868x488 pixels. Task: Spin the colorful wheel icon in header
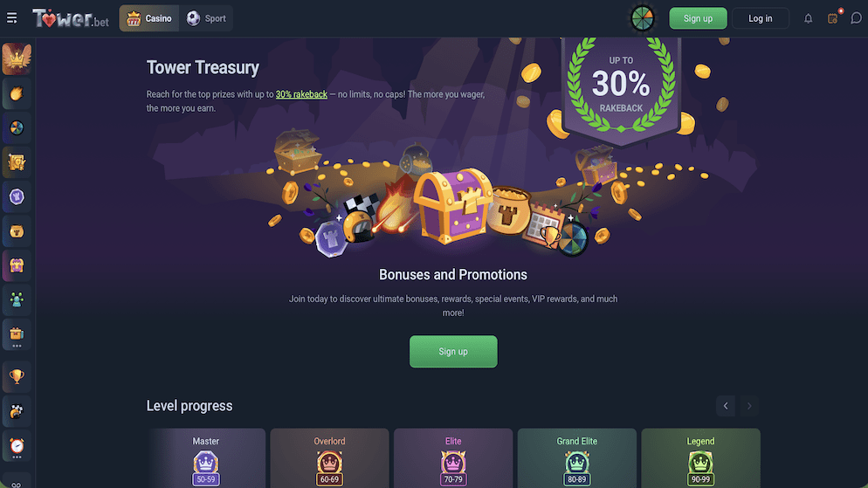642,18
